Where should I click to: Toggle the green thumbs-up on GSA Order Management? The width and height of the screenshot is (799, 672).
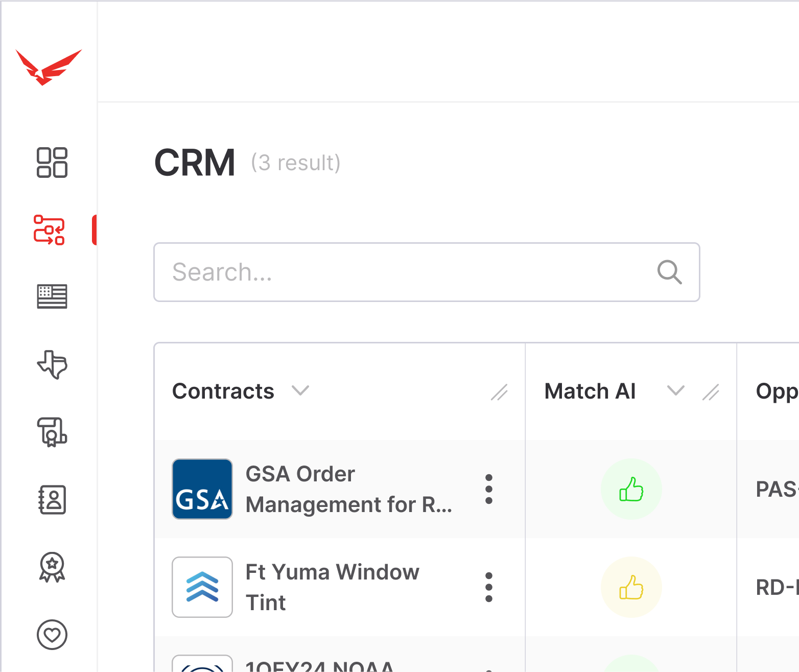click(631, 489)
